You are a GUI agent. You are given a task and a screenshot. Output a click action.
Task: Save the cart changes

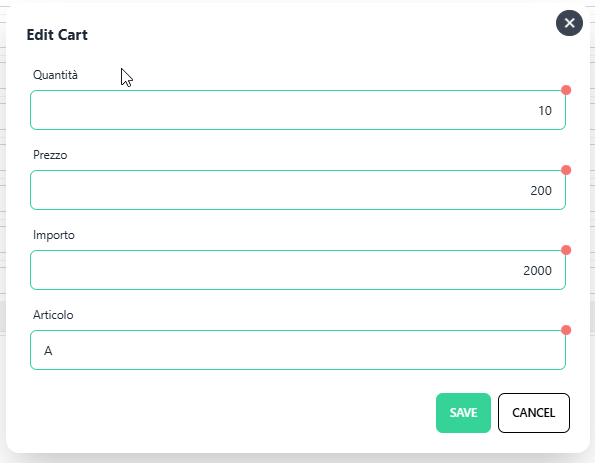(463, 413)
